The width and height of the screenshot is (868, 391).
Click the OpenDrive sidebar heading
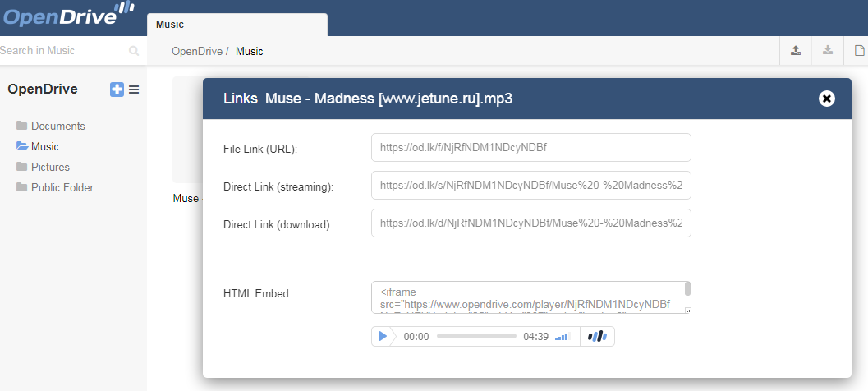[x=43, y=90]
